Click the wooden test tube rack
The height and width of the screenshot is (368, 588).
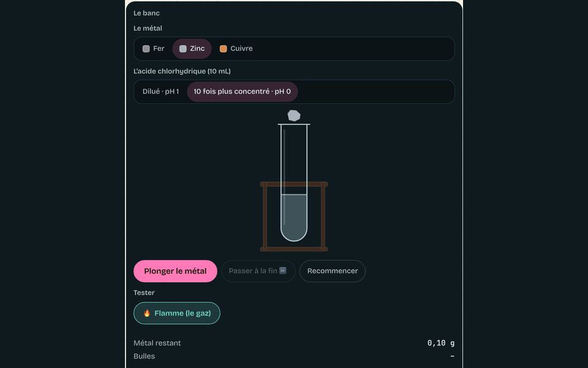294,217
